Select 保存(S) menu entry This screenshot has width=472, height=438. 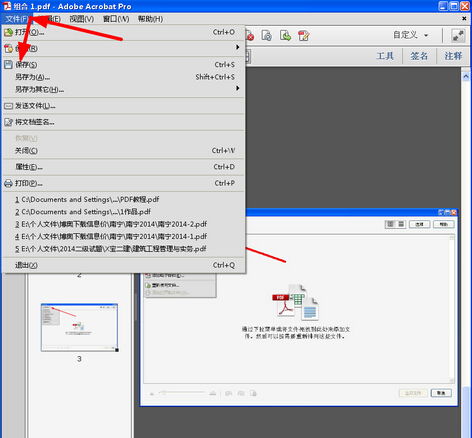(124, 65)
